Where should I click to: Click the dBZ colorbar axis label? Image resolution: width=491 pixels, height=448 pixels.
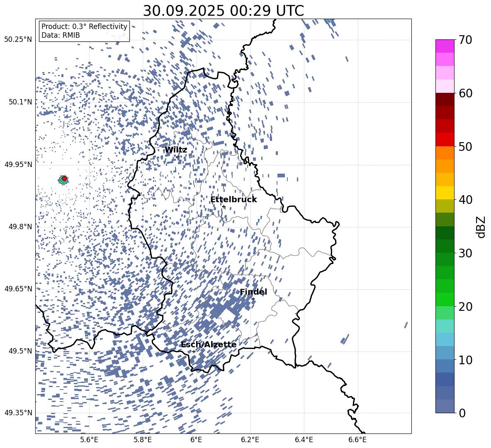tap(481, 227)
